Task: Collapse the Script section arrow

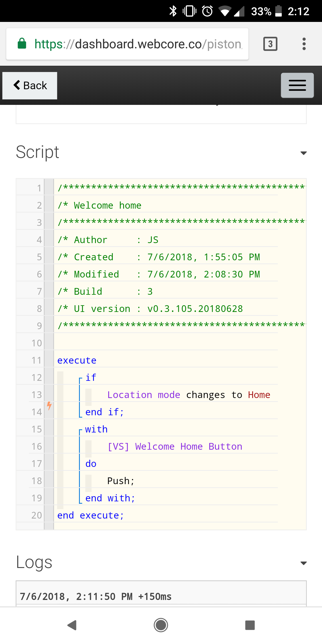Action: pyautogui.click(x=303, y=153)
